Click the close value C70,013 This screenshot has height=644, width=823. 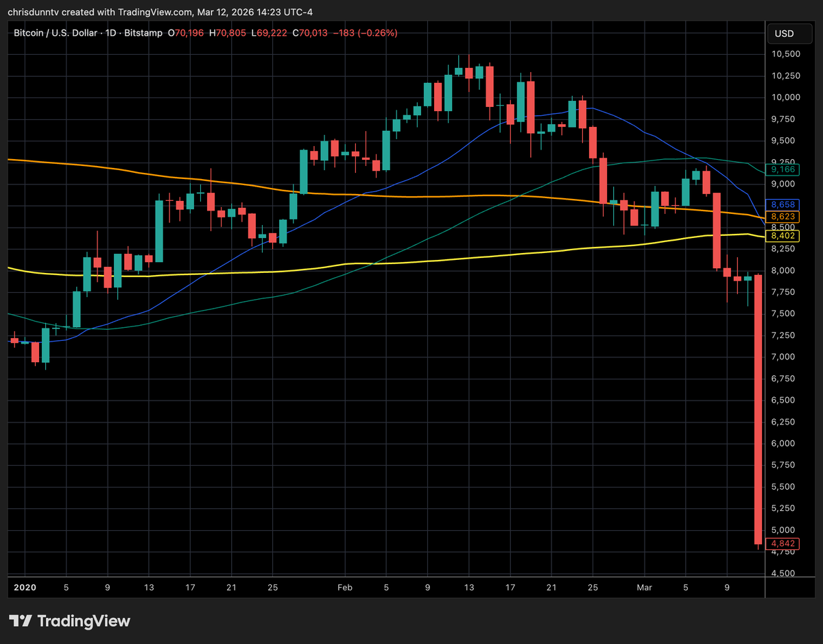pos(310,33)
